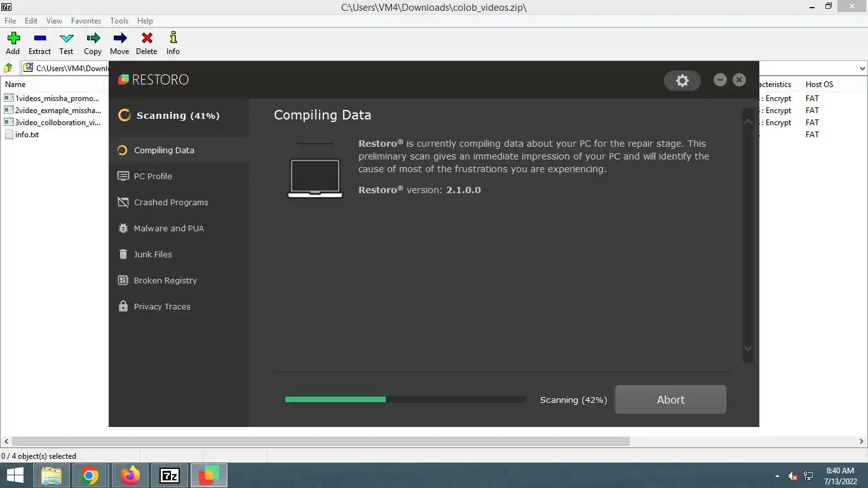Select Compiling Data in Restoro sidebar

(179, 151)
